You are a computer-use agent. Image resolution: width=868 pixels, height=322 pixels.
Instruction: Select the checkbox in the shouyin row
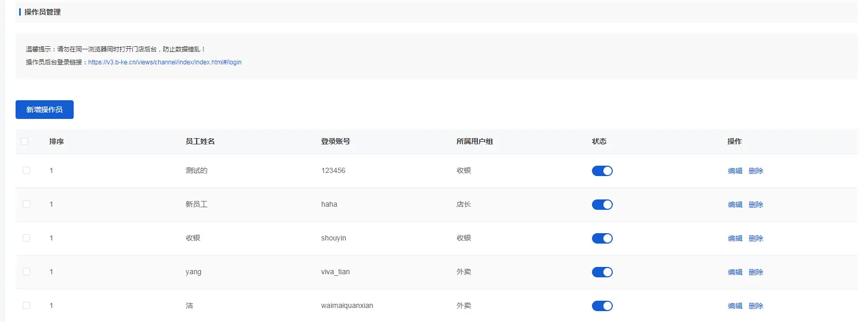(x=26, y=238)
